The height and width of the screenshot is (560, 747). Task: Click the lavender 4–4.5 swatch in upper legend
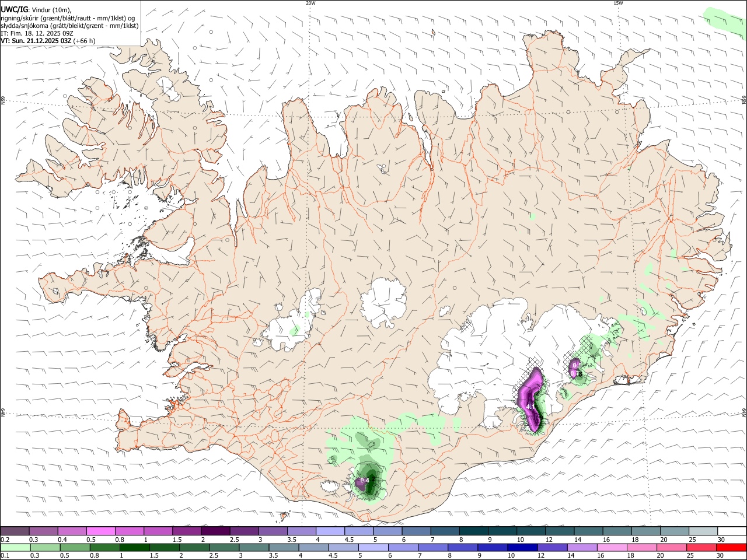pos(330,531)
